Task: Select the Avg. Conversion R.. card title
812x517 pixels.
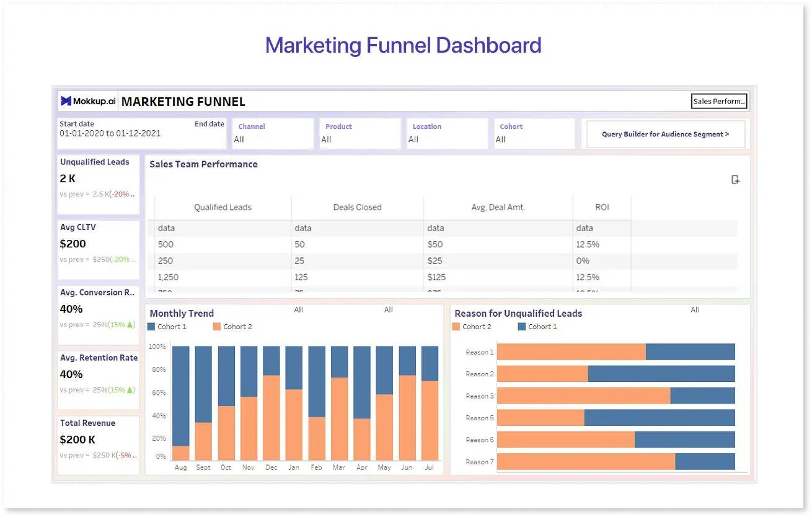Action: [x=97, y=293]
